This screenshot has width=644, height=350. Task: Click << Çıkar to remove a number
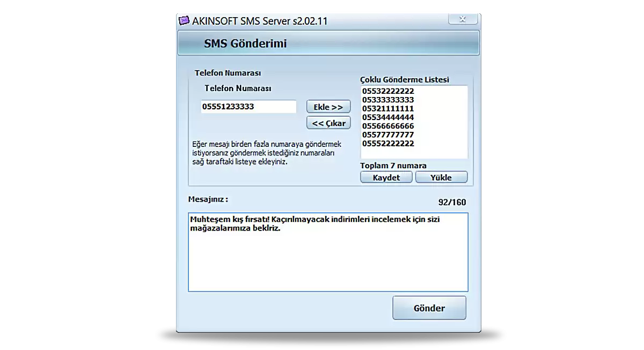pyautogui.click(x=328, y=122)
